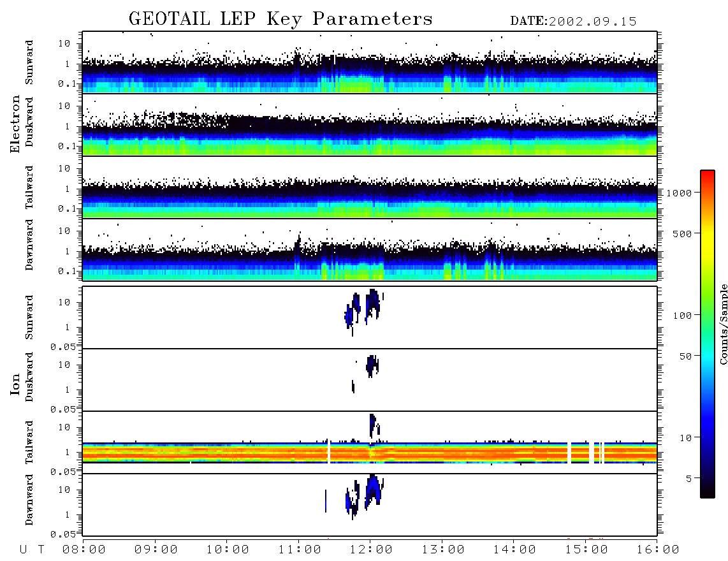Click the "08:00" time tick label
The height and width of the screenshot is (561, 728).
(x=84, y=550)
